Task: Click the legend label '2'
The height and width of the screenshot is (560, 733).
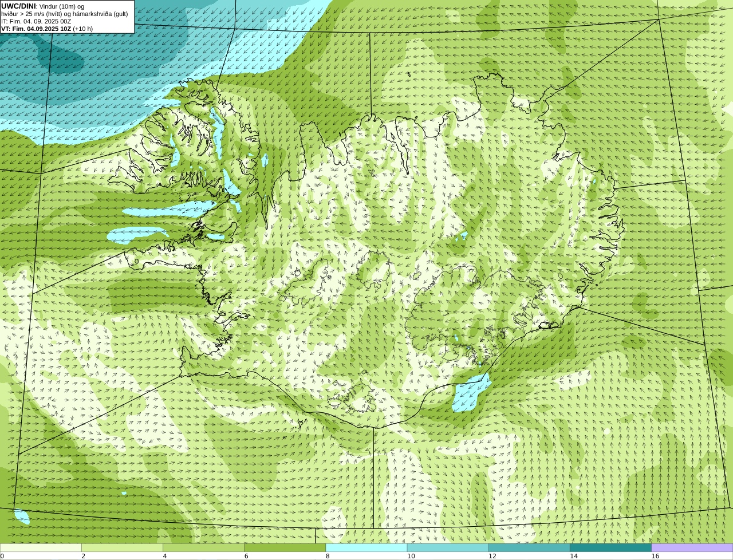Action: [84, 556]
